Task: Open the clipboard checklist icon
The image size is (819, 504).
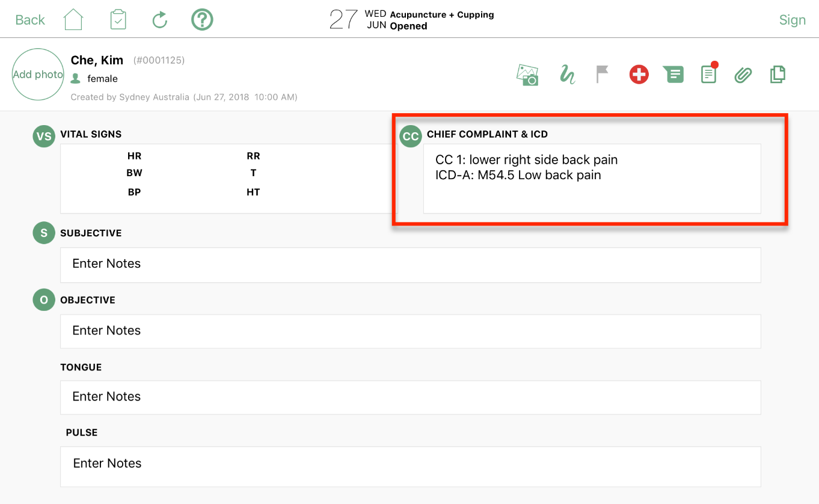Action: coord(118,20)
